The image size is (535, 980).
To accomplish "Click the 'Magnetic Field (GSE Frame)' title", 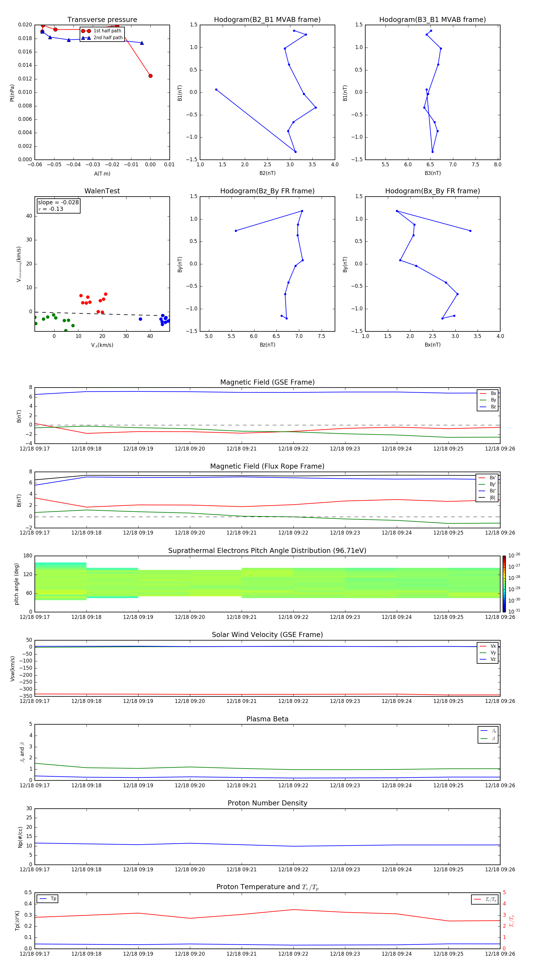I will [x=267, y=382].
